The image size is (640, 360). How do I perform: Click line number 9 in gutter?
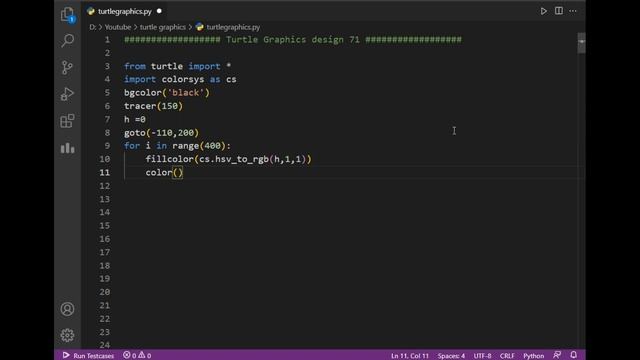(107, 146)
